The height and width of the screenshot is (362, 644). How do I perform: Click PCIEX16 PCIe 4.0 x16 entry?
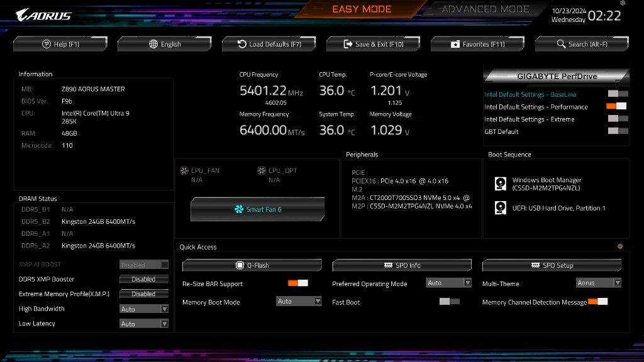pyautogui.click(x=399, y=181)
